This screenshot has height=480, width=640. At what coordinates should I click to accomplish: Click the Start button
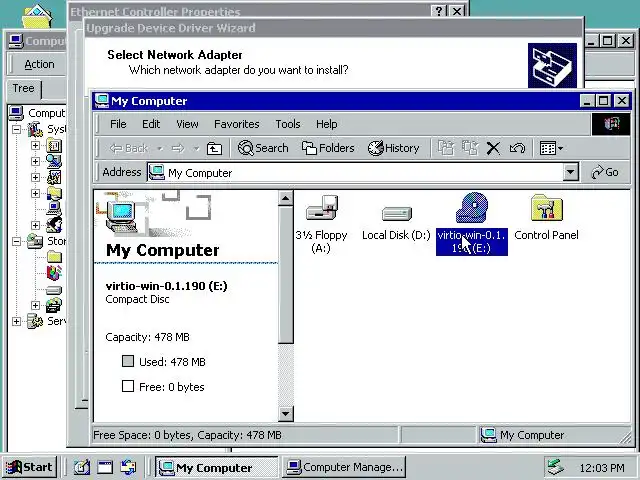pos(29,467)
